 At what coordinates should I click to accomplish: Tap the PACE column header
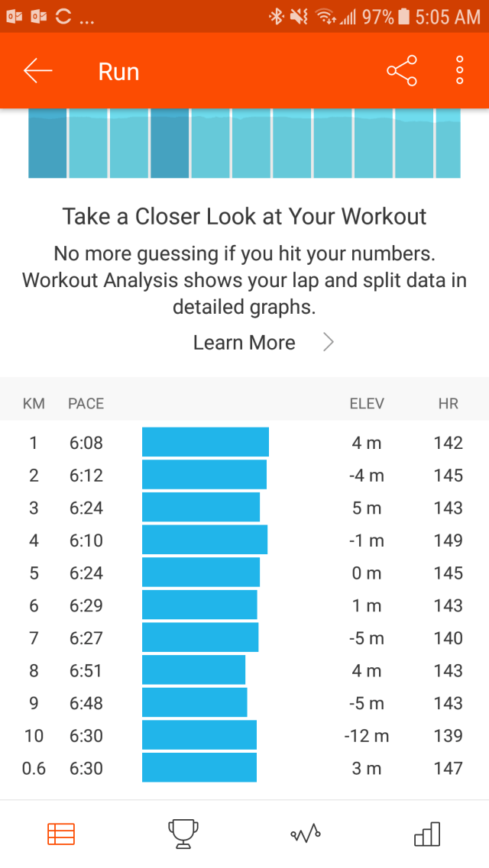point(86,404)
